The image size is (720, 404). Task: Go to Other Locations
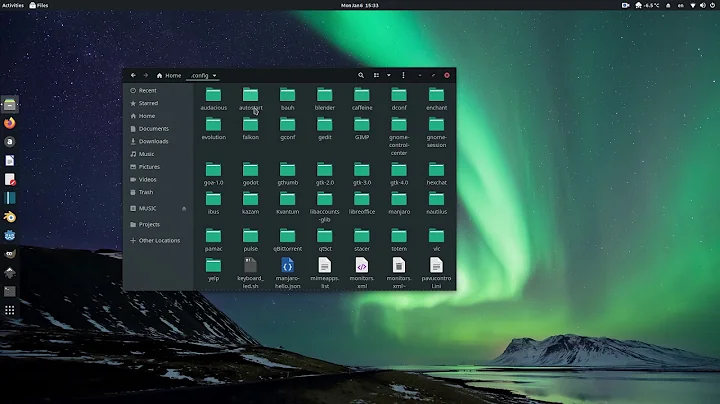point(159,240)
